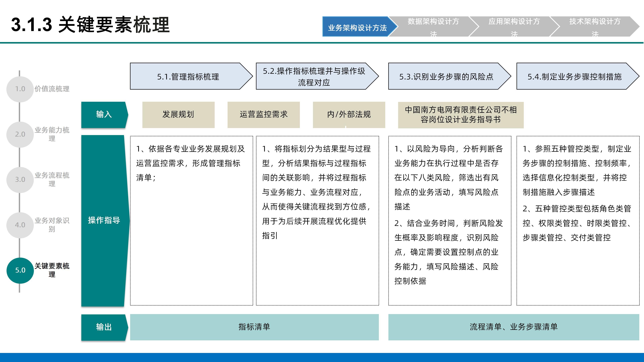Select the 内/外部法规 input box
Image resolution: width=644 pixels, height=362 pixels.
pos(349,115)
